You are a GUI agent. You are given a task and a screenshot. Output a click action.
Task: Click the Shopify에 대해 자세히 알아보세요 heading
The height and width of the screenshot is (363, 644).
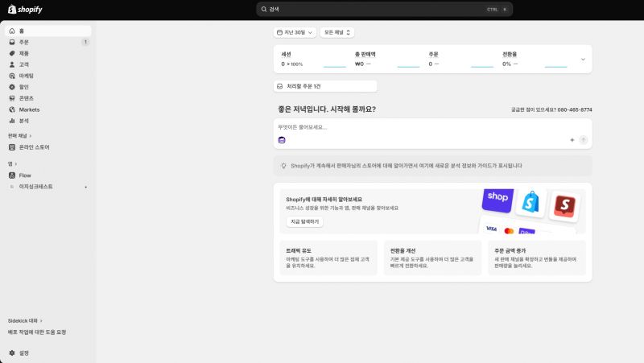pyautogui.click(x=324, y=199)
